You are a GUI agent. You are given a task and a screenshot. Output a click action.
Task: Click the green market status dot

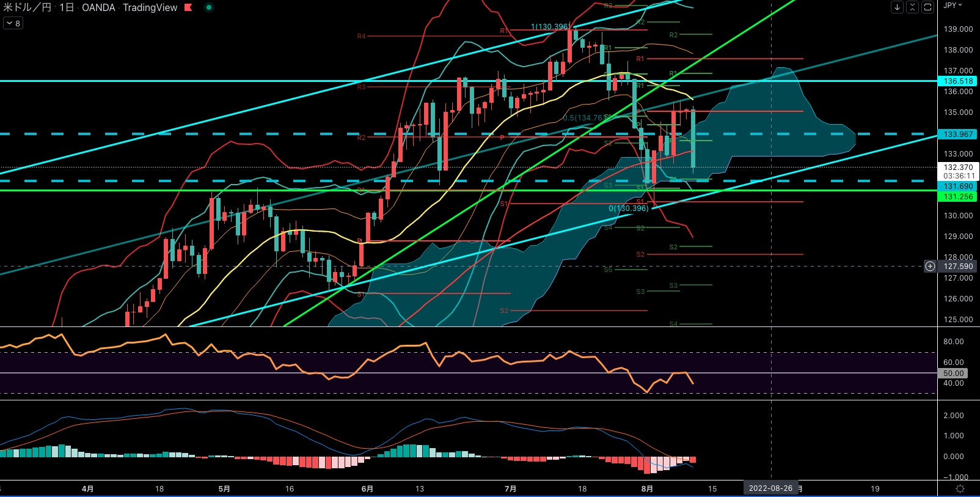[x=209, y=8]
